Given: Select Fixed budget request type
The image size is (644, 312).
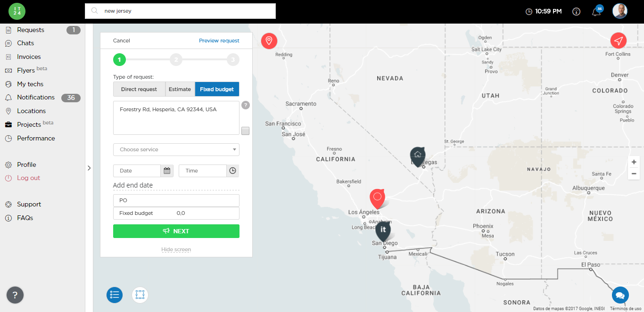Looking at the screenshot, I should pyautogui.click(x=217, y=89).
